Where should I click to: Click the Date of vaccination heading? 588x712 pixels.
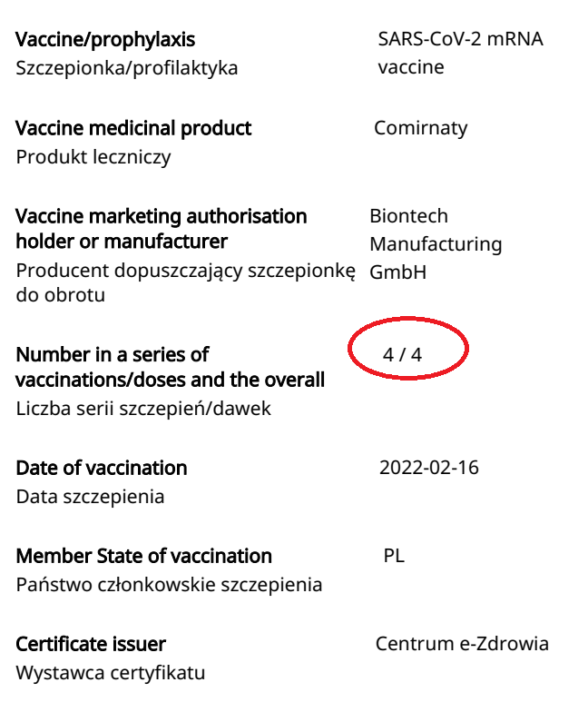(102, 468)
